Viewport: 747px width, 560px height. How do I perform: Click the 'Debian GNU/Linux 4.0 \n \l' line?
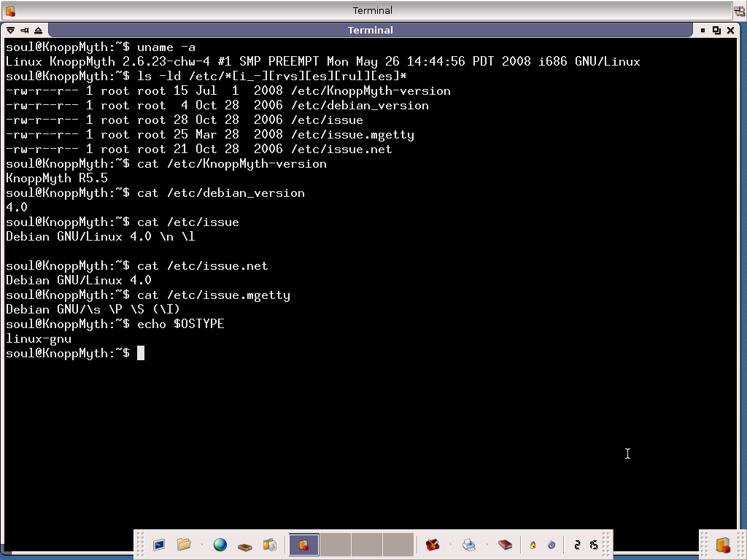(x=101, y=237)
